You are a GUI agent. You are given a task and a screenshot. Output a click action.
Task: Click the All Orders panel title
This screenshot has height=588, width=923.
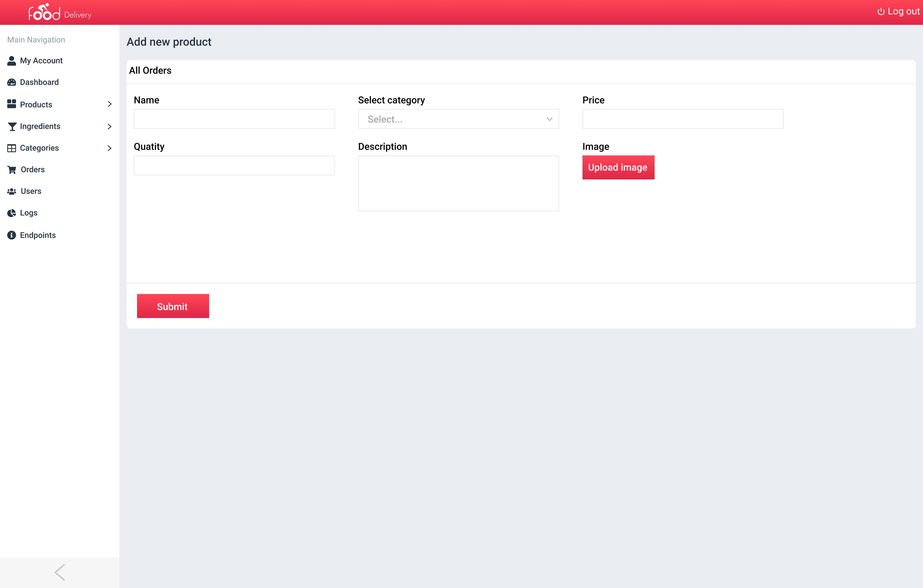point(150,70)
